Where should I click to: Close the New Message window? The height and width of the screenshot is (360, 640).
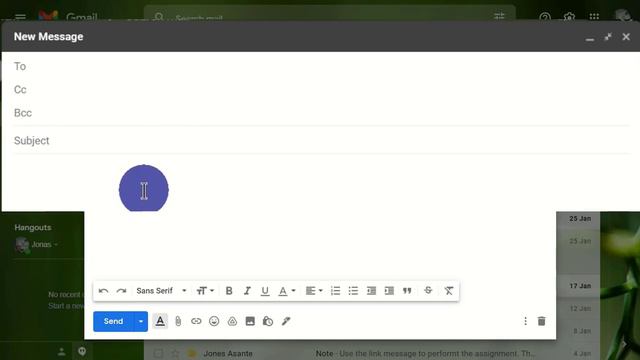click(626, 37)
